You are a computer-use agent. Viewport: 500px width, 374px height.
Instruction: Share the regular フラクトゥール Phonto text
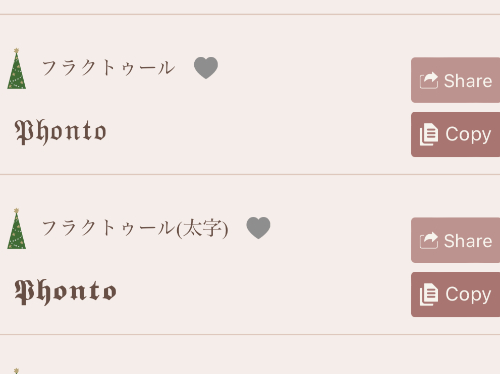(455, 80)
